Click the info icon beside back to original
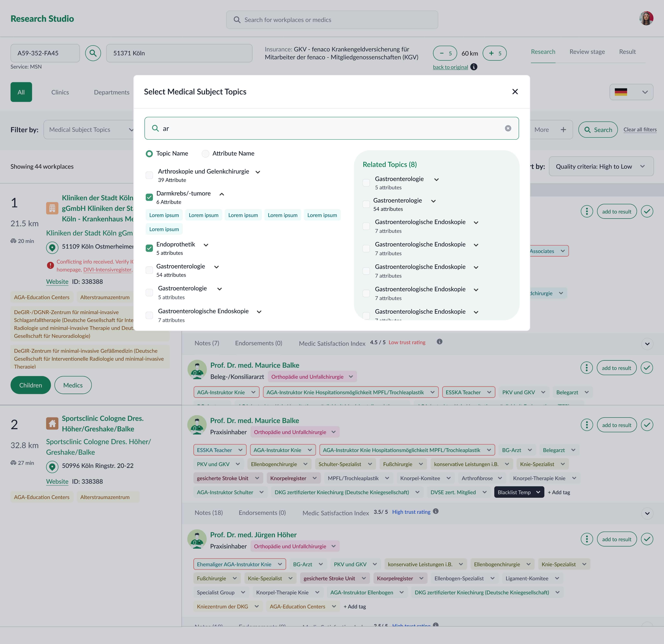 tap(474, 67)
